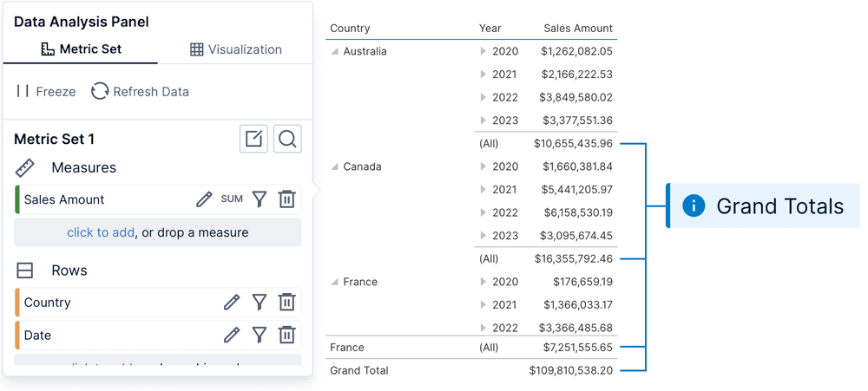Toggle Freeze in the panel toolbar
The height and width of the screenshot is (391, 868).
click(x=46, y=91)
